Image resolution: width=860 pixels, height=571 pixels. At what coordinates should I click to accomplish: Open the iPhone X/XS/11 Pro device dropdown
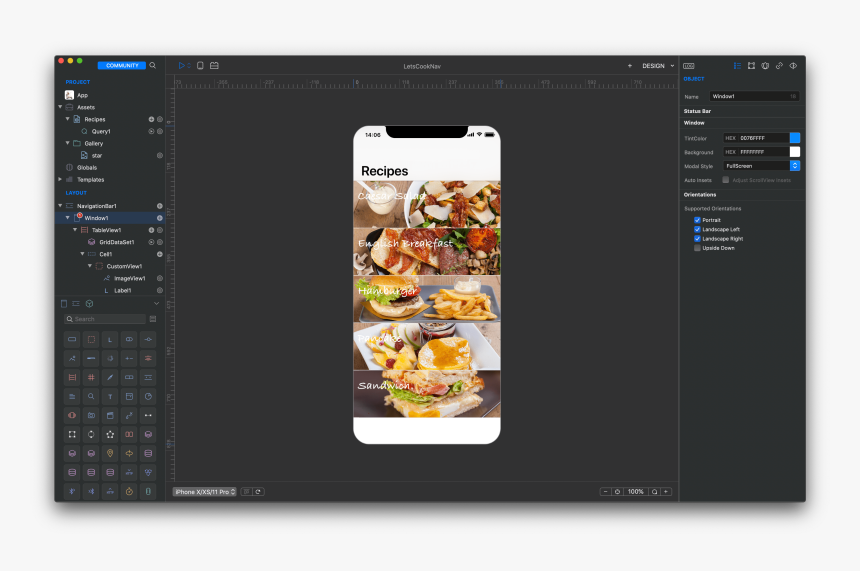[x=205, y=492]
